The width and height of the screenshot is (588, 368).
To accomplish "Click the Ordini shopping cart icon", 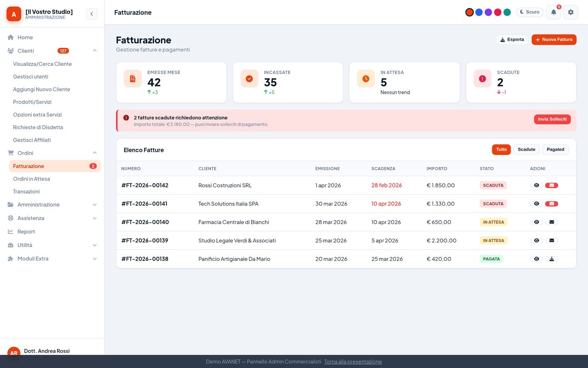I will (x=11, y=153).
